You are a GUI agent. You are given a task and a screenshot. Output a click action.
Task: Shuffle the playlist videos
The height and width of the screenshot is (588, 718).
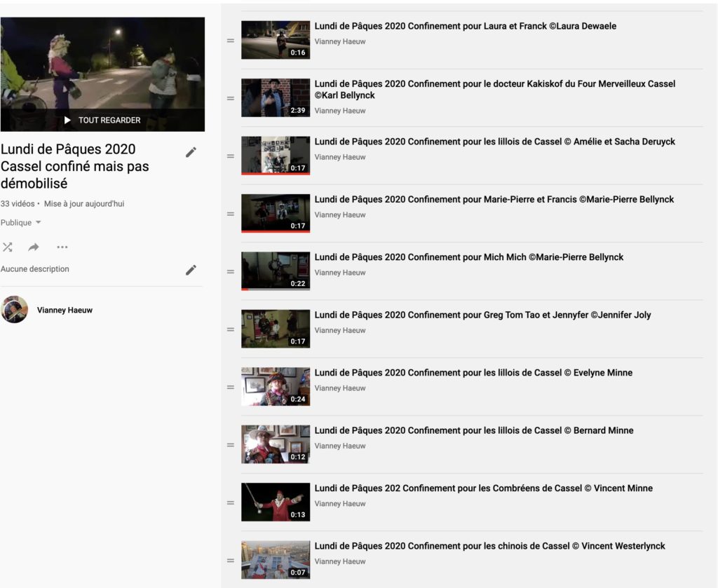pyautogui.click(x=7, y=247)
